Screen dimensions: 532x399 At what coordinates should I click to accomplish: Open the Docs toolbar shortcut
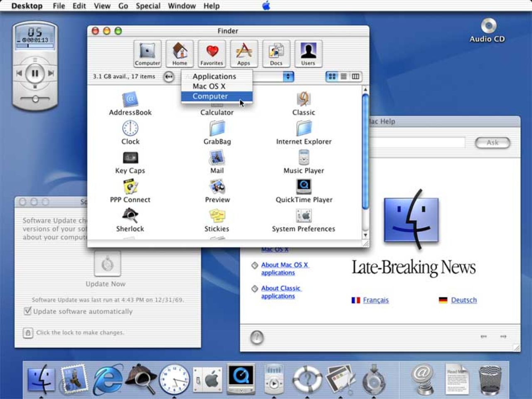[276, 53]
